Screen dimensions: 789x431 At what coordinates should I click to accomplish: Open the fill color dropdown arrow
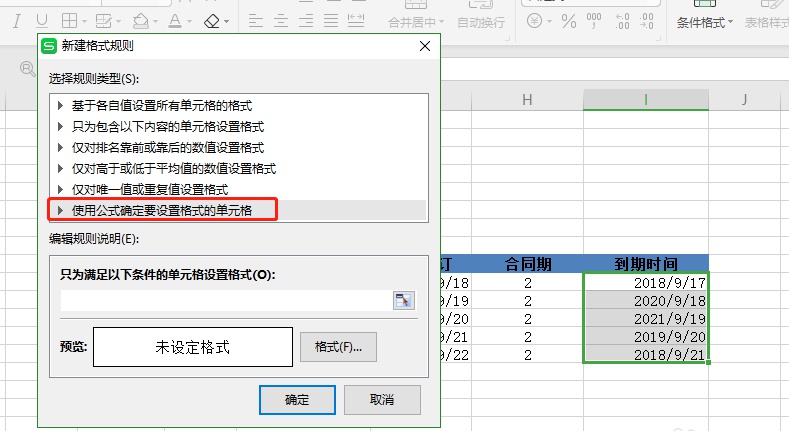(x=155, y=22)
